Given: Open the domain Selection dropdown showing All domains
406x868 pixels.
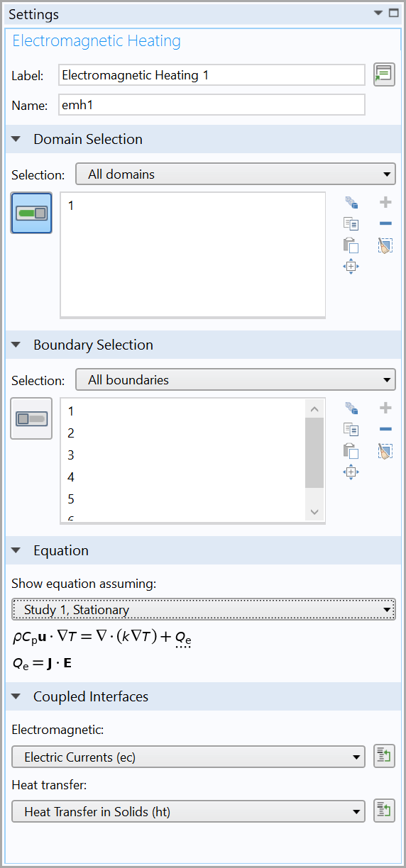Looking at the screenshot, I should (236, 174).
